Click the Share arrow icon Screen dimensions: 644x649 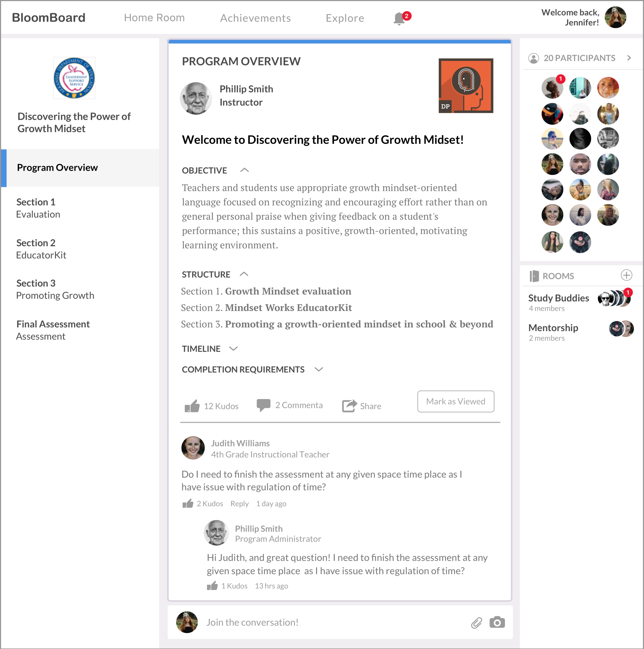pyautogui.click(x=349, y=406)
